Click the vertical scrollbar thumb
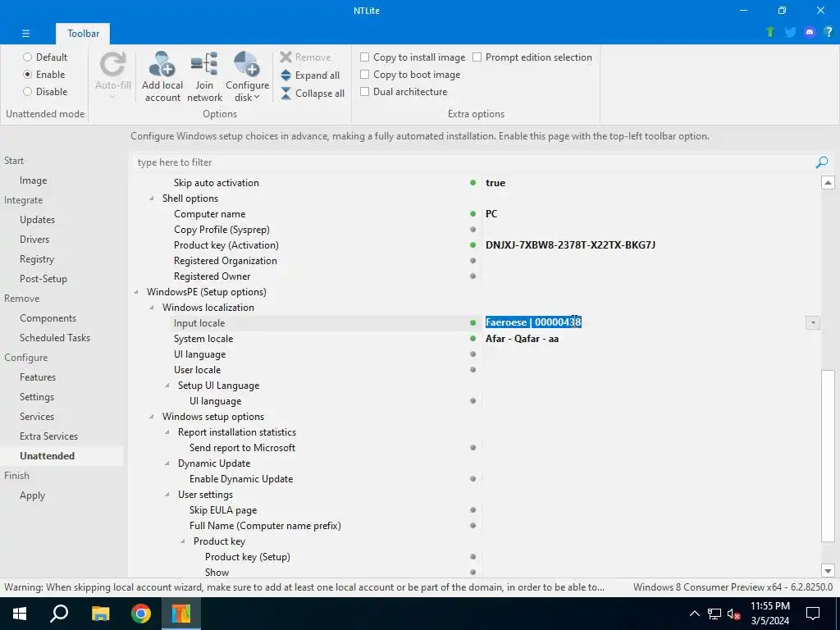This screenshot has width=840, height=630. (828, 455)
